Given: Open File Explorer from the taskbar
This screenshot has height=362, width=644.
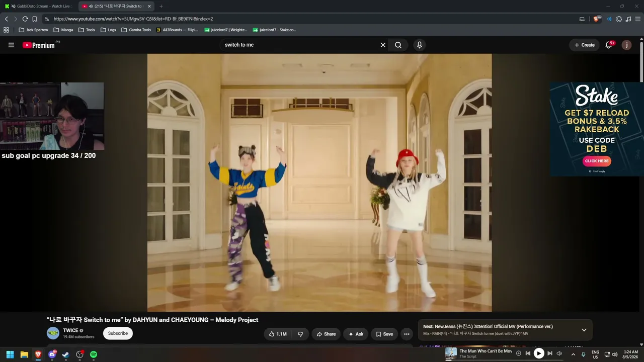Looking at the screenshot, I should click(x=24, y=354).
